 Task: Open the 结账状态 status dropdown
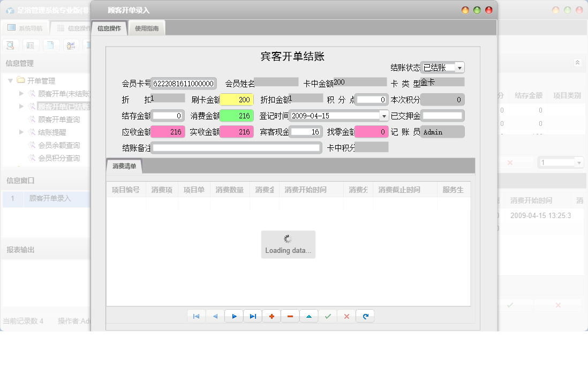(x=459, y=67)
